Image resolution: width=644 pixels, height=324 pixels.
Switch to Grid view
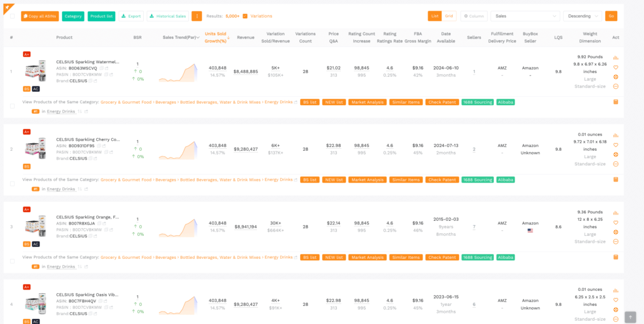tap(448, 16)
